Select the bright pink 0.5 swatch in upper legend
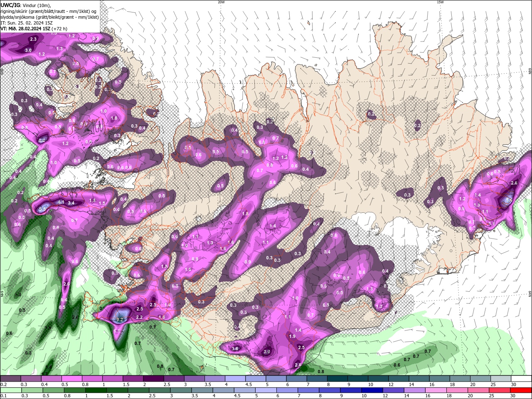The height and width of the screenshot is (399, 532). point(71,379)
